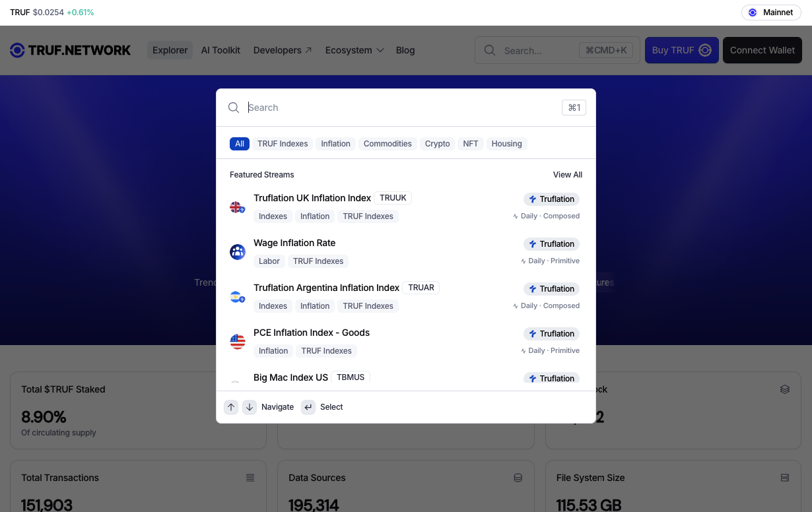Click the US flag PCE icon

[237, 342]
